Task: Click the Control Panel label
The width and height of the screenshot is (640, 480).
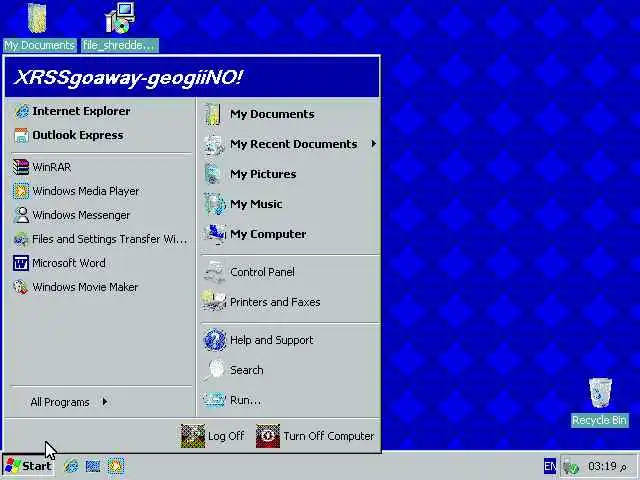Action: click(x=262, y=272)
